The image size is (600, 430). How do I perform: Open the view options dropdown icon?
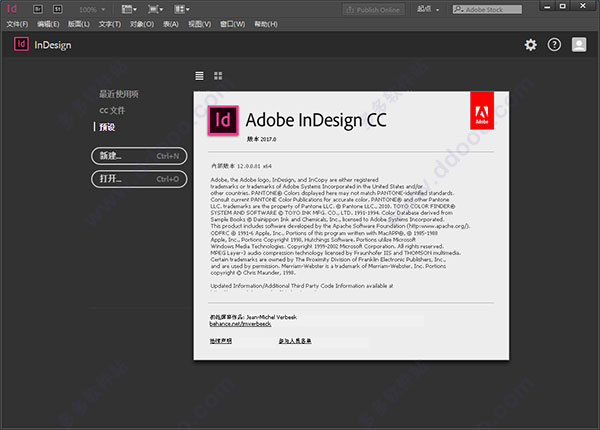click(129, 9)
